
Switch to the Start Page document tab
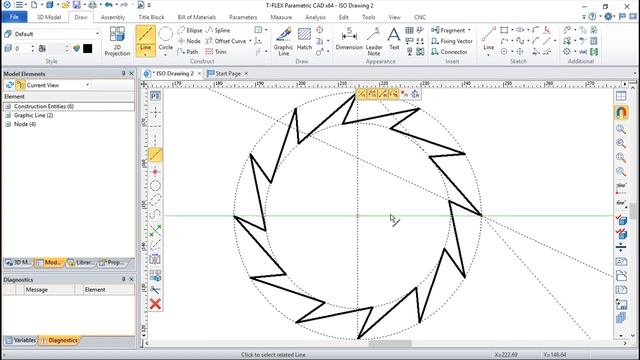click(x=228, y=73)
